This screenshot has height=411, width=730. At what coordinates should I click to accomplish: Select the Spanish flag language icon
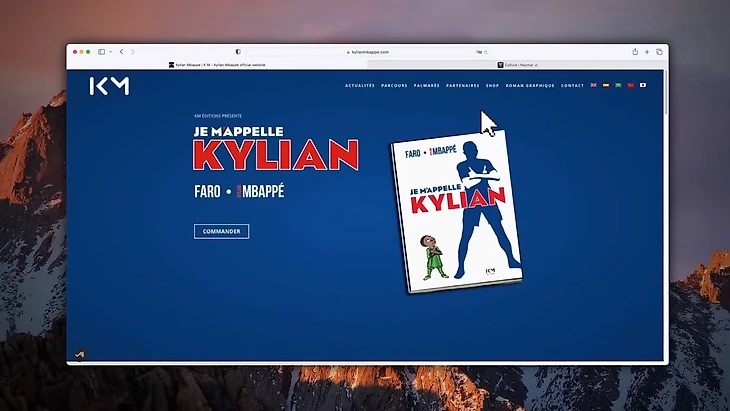pos(606,85)
